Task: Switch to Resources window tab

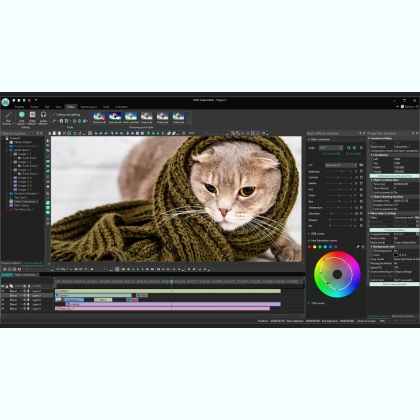Action: click(402, 316)
